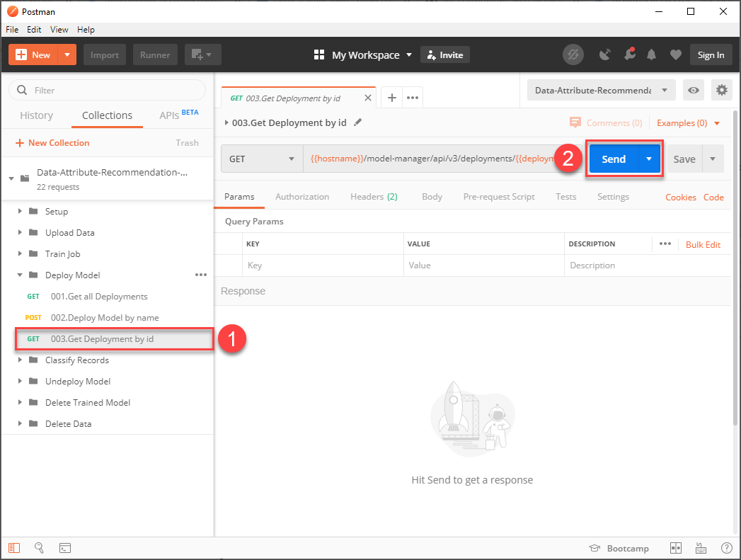Switch to the APIs beta tab
This screenshot has width=741, height=560.
(178, 115)
